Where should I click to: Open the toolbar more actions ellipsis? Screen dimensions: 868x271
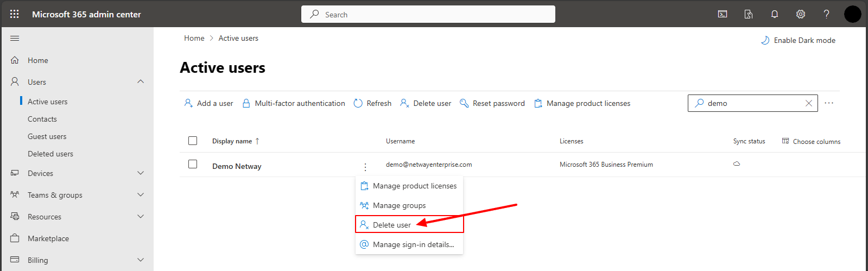click(829, 103)
